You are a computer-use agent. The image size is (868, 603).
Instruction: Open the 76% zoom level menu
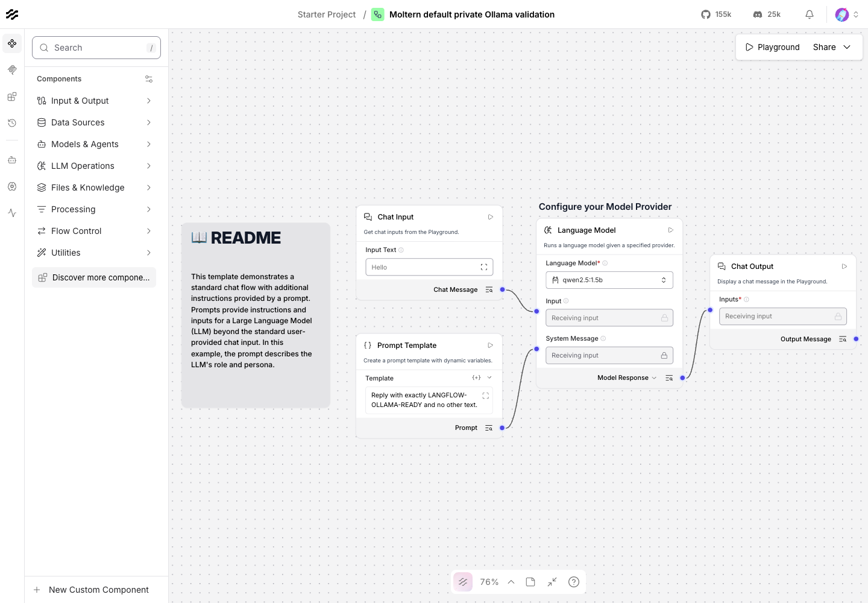point(497,582)
